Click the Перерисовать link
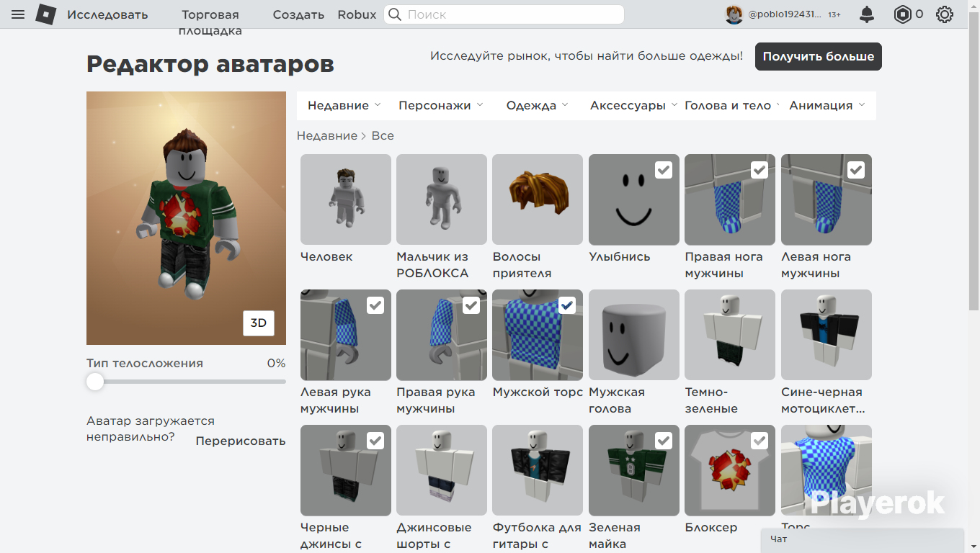The image size is (980, 553). click(x=241, y=441)
